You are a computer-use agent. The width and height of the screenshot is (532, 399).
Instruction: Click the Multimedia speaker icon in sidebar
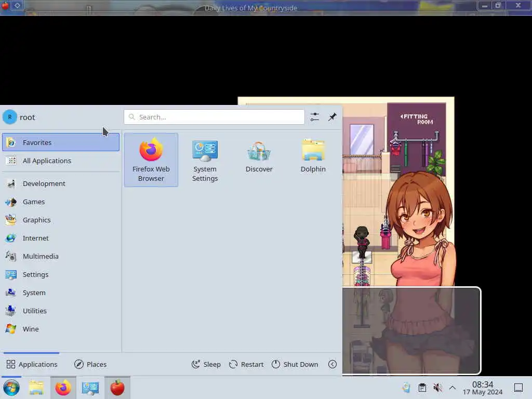click(11, 256)
